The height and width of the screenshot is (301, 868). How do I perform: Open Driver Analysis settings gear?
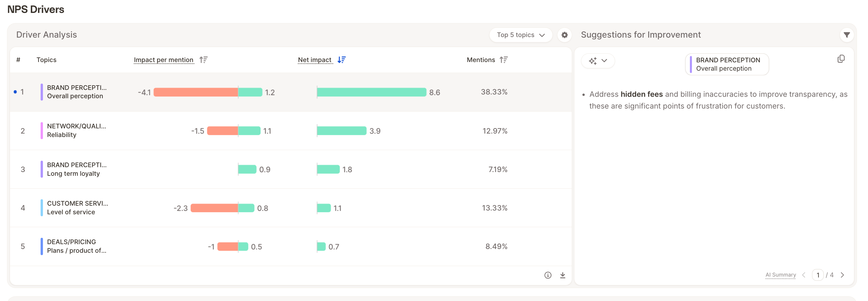tap(564, 35)
